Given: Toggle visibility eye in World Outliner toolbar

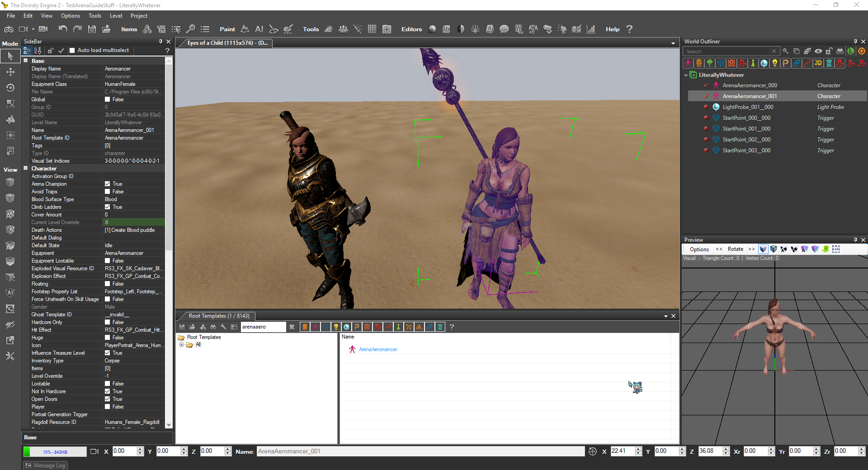Looking at the screenshot, I should click(818, 51).
